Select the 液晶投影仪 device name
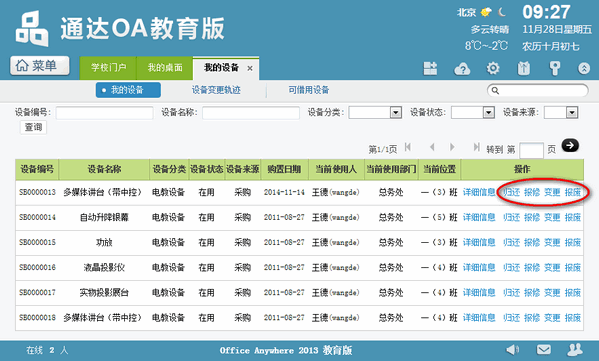Screen dimensions: 599x361 (104, 267)
